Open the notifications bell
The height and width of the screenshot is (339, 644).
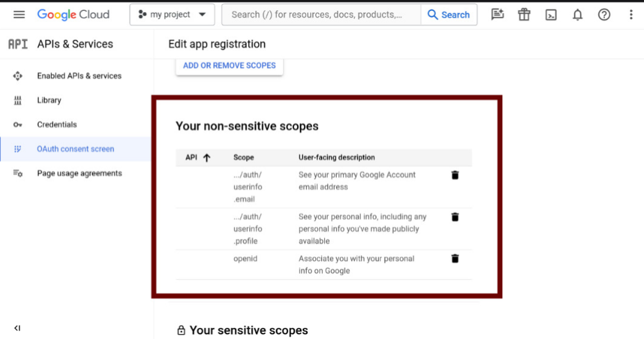click(578, 15)
